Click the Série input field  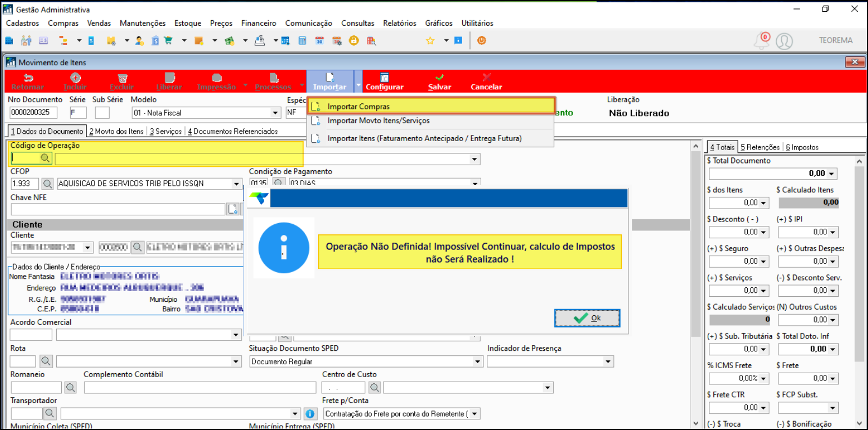click(x=78, y=112)
